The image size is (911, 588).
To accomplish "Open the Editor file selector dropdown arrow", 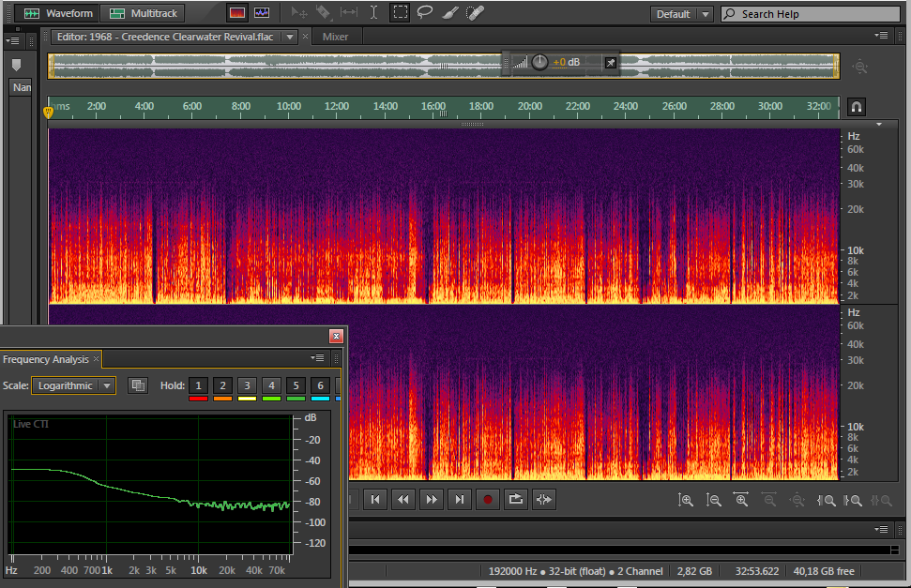I will tap(289, 37).
